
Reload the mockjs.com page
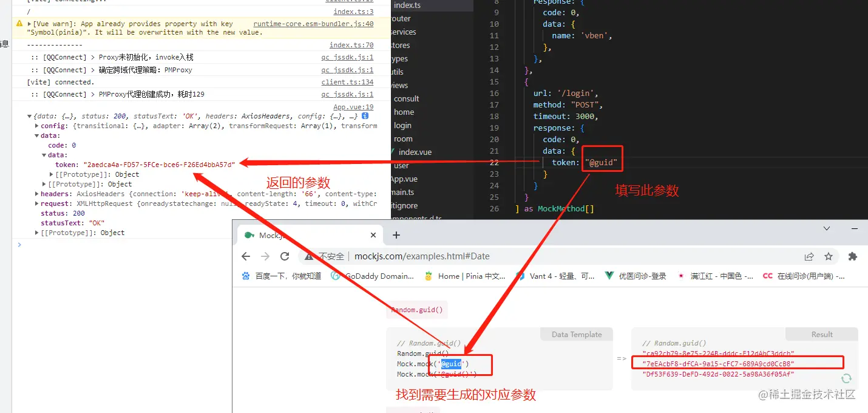point(285,256)
